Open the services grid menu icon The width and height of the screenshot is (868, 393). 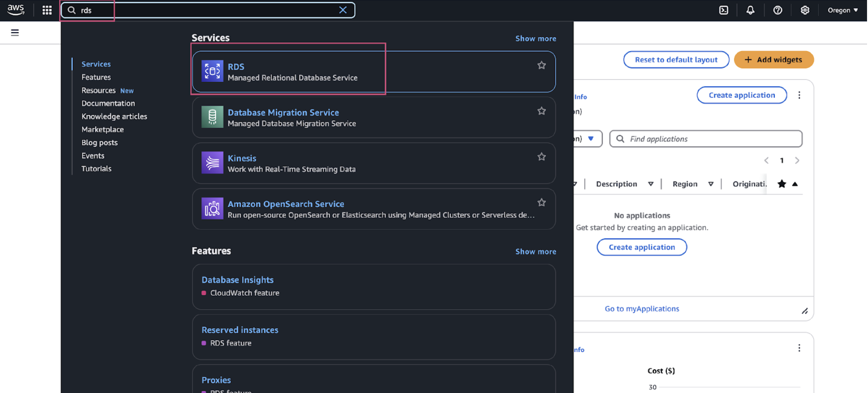[x=47, y=10]
